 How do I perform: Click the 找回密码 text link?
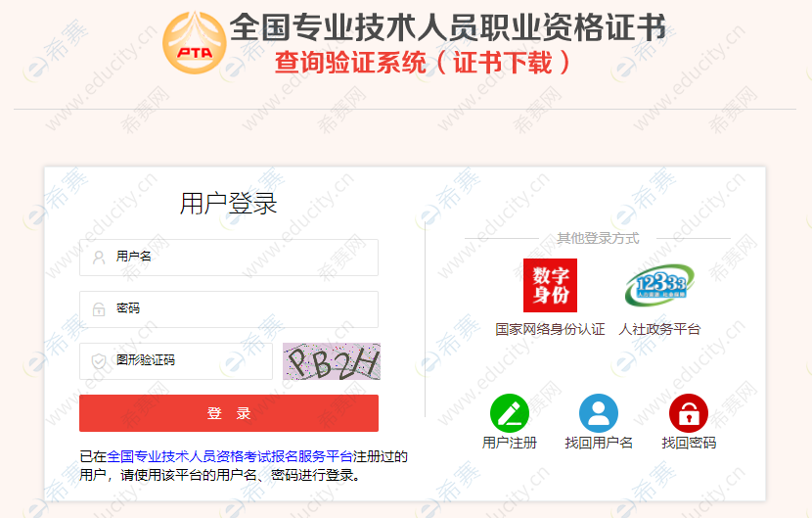click(x=689, y=443)
